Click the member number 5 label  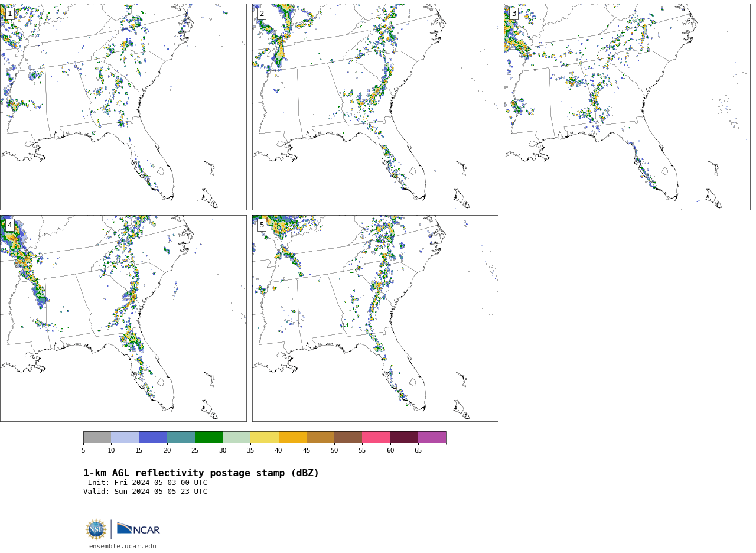pos(262,225)
